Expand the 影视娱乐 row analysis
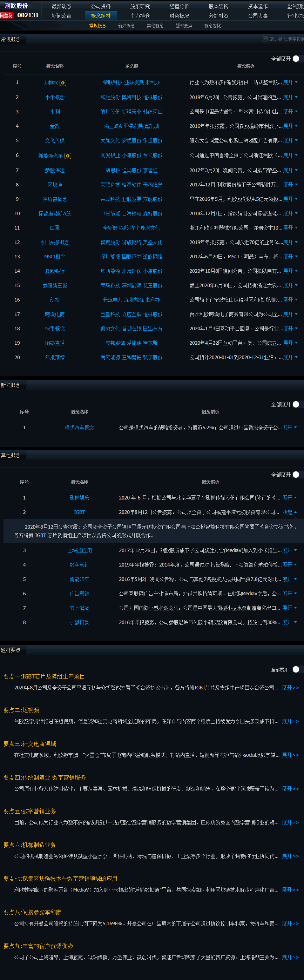 tap(290, 498)
